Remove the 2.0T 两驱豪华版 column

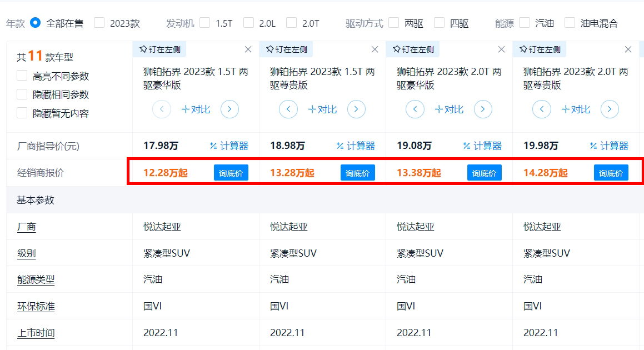click(x=502, y=49)
